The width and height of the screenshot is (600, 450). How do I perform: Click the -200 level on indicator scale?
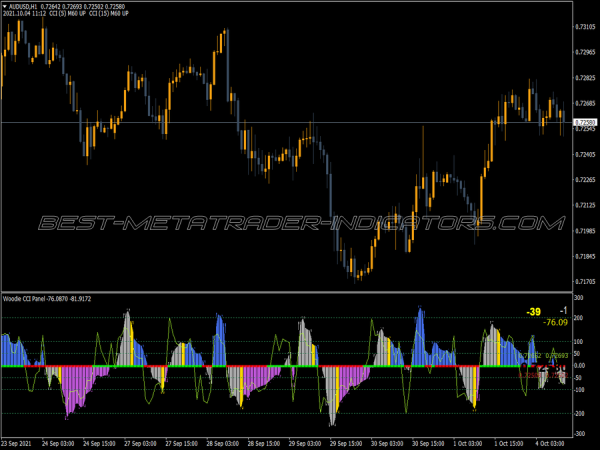(579, 415)
